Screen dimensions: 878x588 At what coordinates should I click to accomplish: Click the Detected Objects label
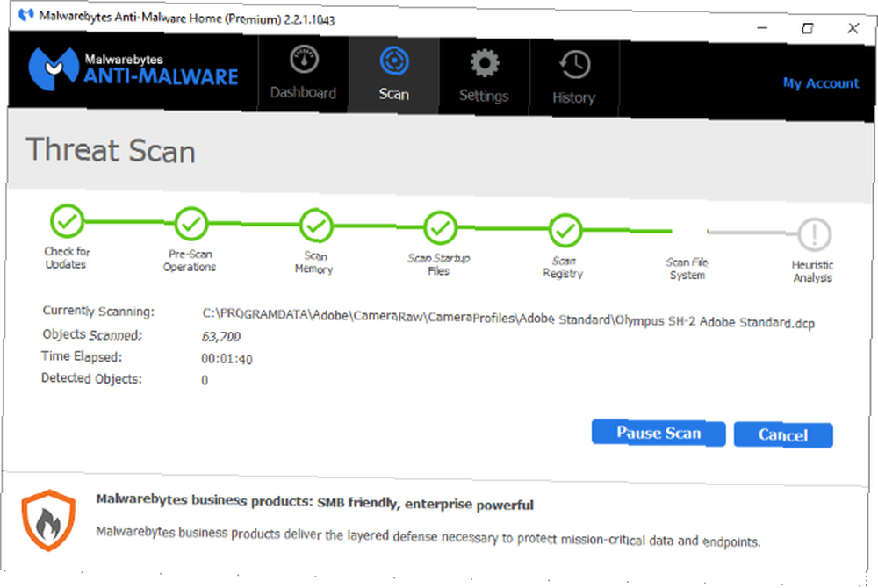(92, 378)
